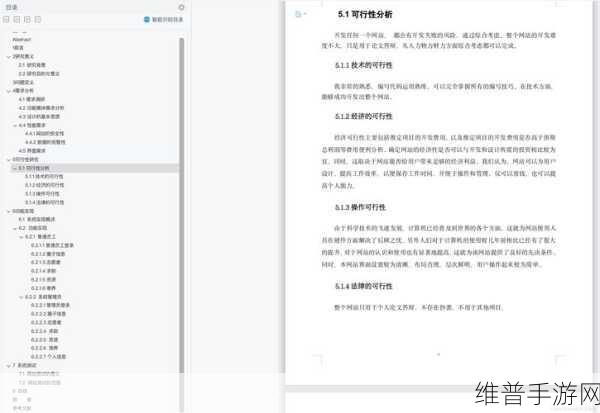This screenshot has width=600, height=413.
Task: Collapse chapter 5 in the outline tree
Action: tap(9, 160)
